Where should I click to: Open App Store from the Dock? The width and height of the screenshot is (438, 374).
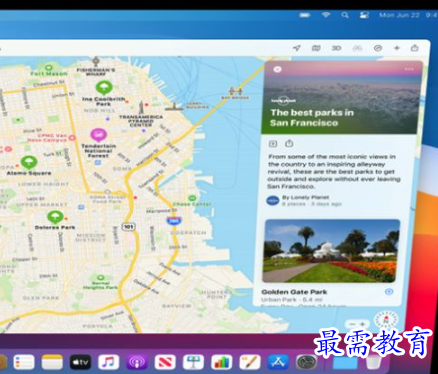coord(278,362)
